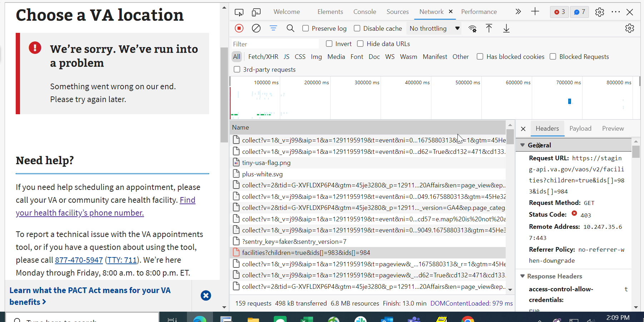Enable Preserve log
The image size is (644, 322).
pyautogui.click(x=306, y=28)
